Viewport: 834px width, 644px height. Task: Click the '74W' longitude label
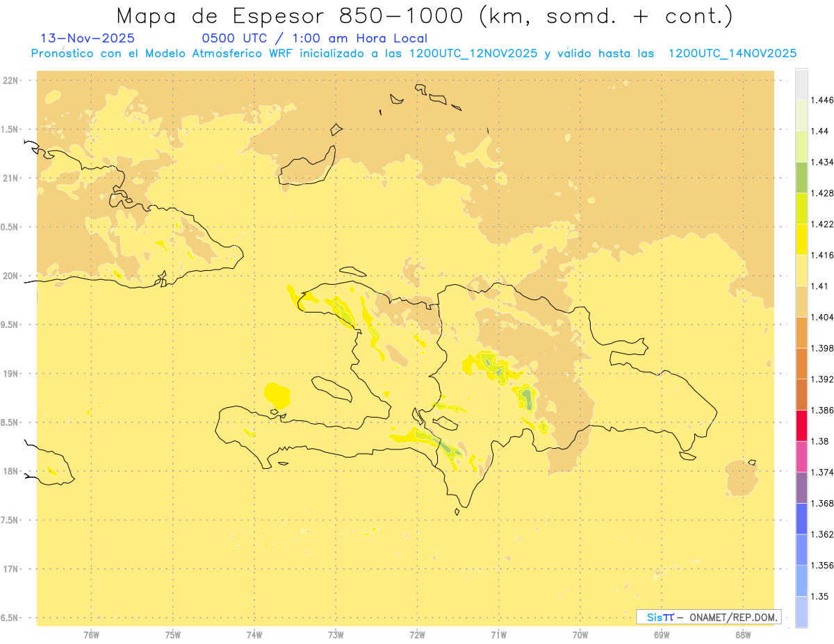pos(254,634)
